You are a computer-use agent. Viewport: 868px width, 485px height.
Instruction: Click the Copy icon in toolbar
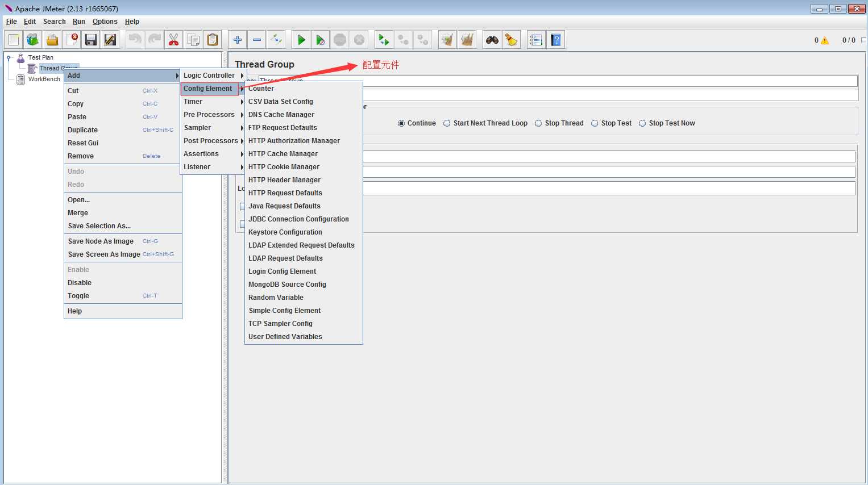pyautogui.click(x=193, y=40)
